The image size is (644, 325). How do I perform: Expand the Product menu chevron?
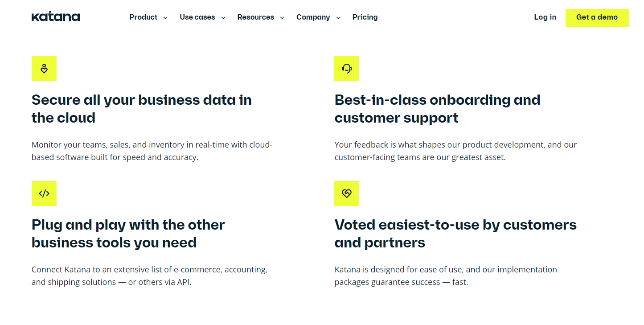point(165,18)
